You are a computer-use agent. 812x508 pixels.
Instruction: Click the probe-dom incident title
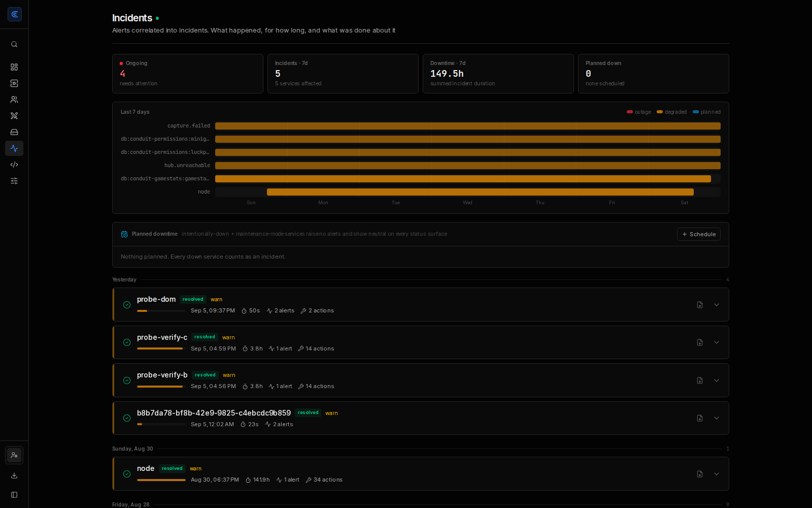click(156, 299)
